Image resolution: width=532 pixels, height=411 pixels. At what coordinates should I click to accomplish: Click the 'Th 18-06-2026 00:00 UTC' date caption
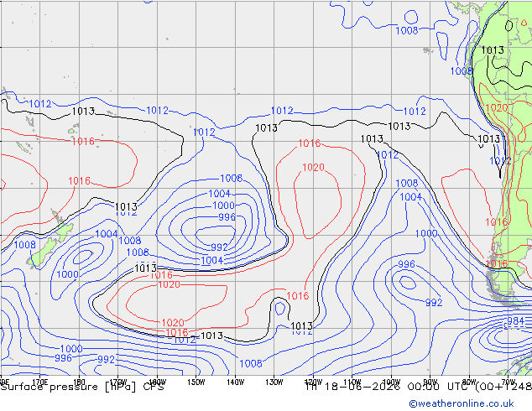[389, 387]
